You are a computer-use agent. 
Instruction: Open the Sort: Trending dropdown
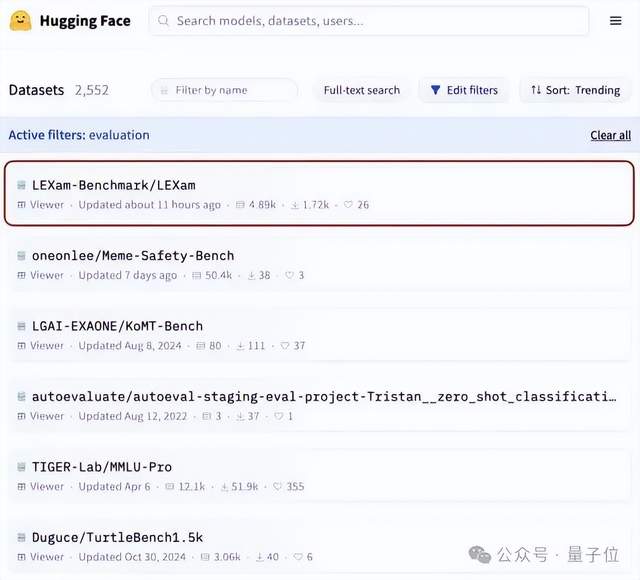575,90
